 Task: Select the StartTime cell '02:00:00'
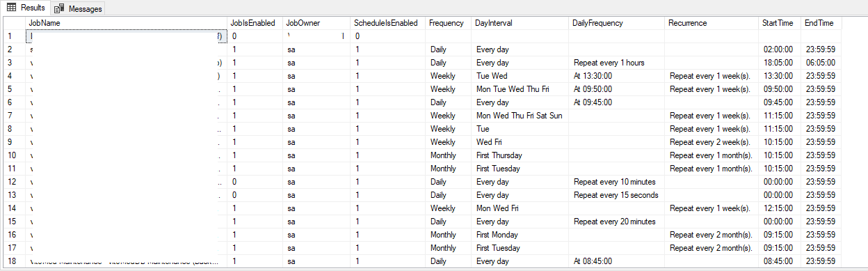click(780, 49)
